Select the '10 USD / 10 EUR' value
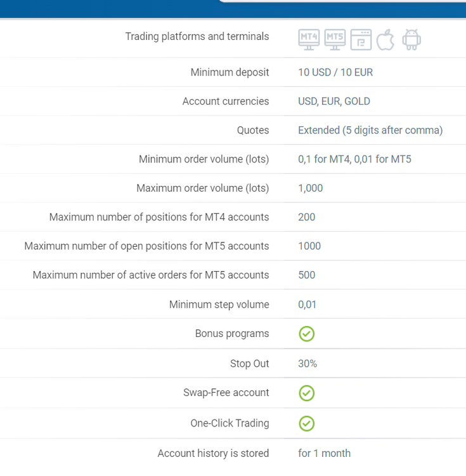 click(335, 72)
